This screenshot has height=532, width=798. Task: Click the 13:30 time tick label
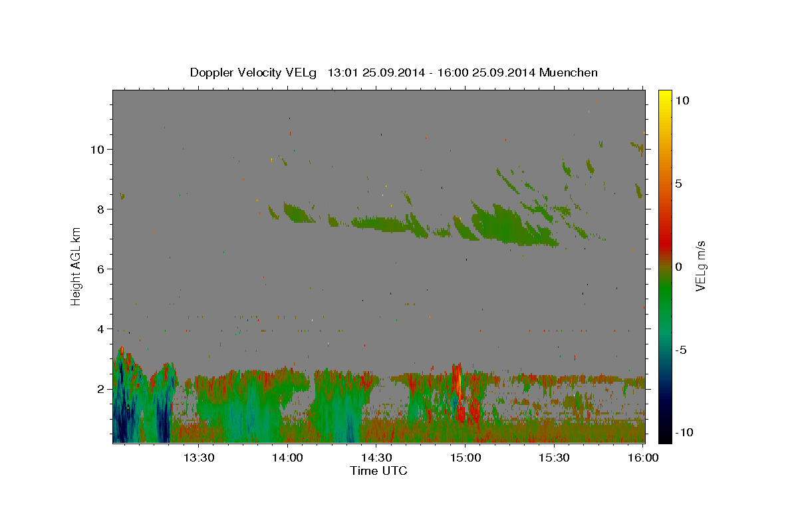click(198, 458)
